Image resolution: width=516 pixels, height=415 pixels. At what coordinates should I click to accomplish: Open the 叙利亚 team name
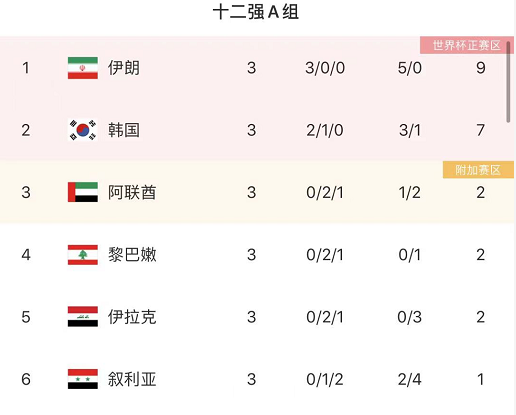coord(132,379)
